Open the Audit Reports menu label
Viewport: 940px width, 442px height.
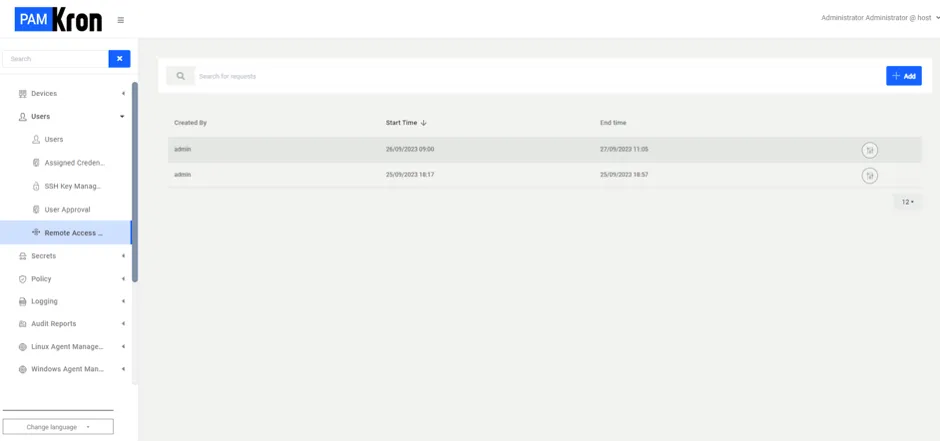(x=53, y=324)
